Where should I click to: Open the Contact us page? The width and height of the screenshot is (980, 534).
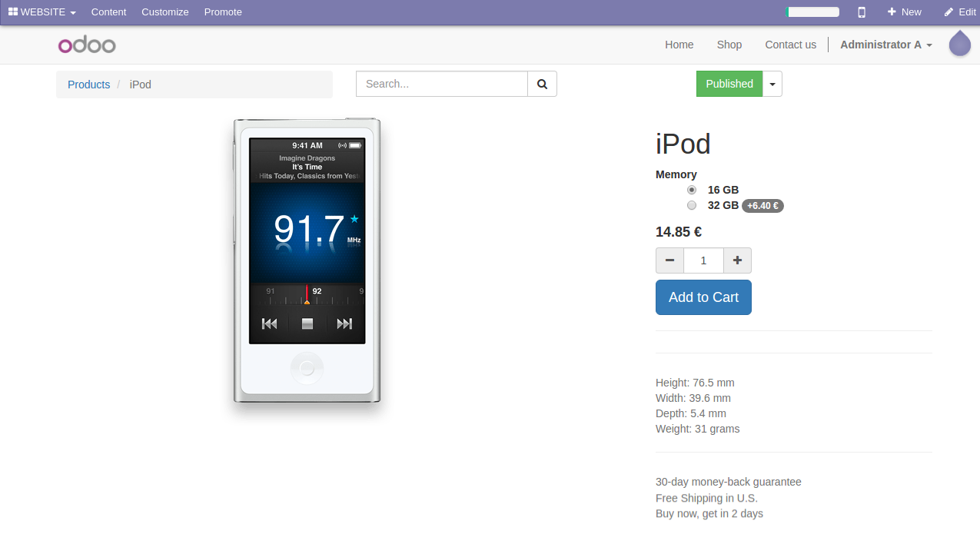pos(791,45)
